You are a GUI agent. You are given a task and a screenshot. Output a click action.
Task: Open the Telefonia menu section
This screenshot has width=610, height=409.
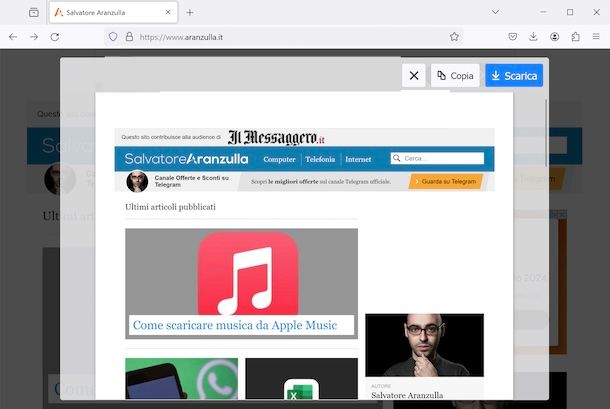pos(320,159)
